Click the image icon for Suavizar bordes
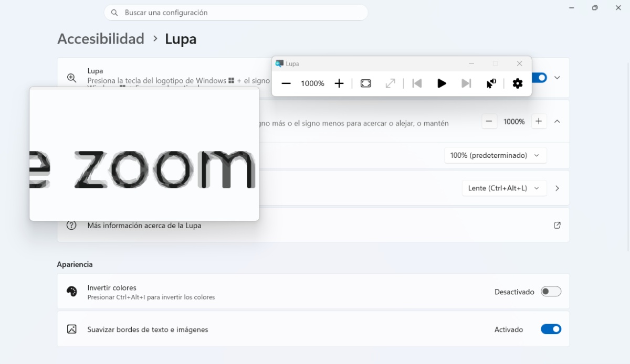The width and height of the screenshot is (630, 364). (x=72, y=329)
